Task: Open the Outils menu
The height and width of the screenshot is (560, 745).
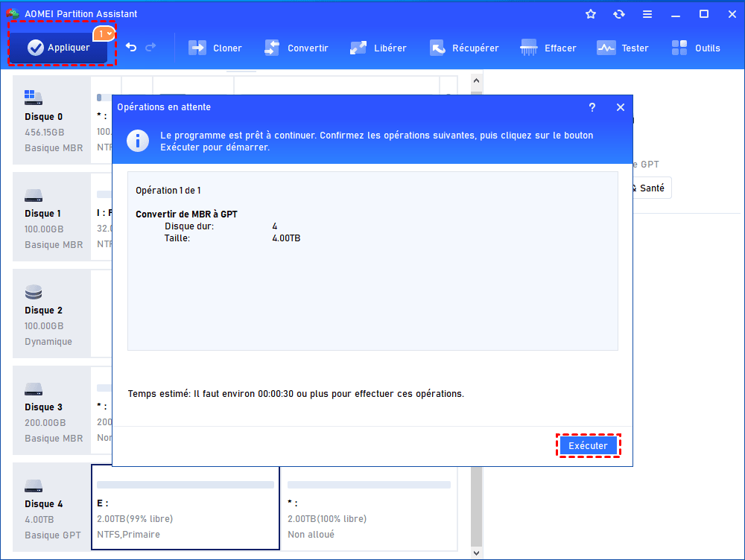Action: point(696,48)
